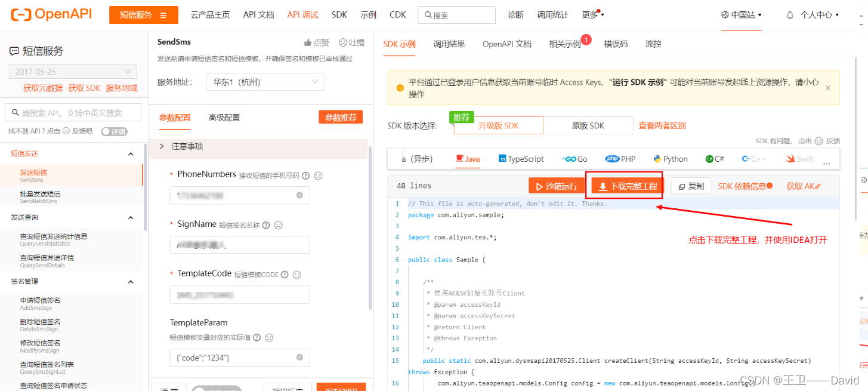Screen dimensions: 868x391
Task: Choose 原版 SDK version option
Action: click(x=588, y=125)
